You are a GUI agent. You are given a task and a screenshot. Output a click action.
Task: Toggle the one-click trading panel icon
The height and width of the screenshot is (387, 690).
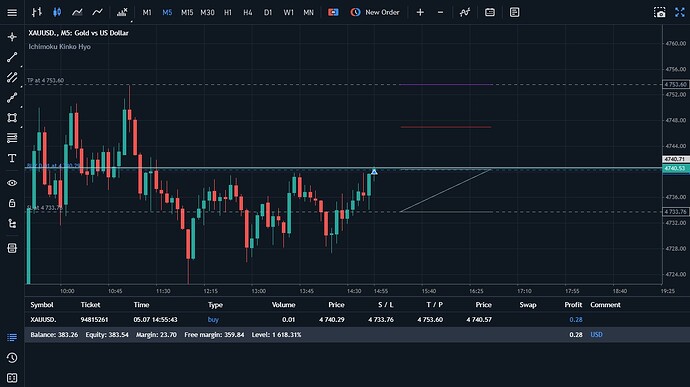[333, 12]
